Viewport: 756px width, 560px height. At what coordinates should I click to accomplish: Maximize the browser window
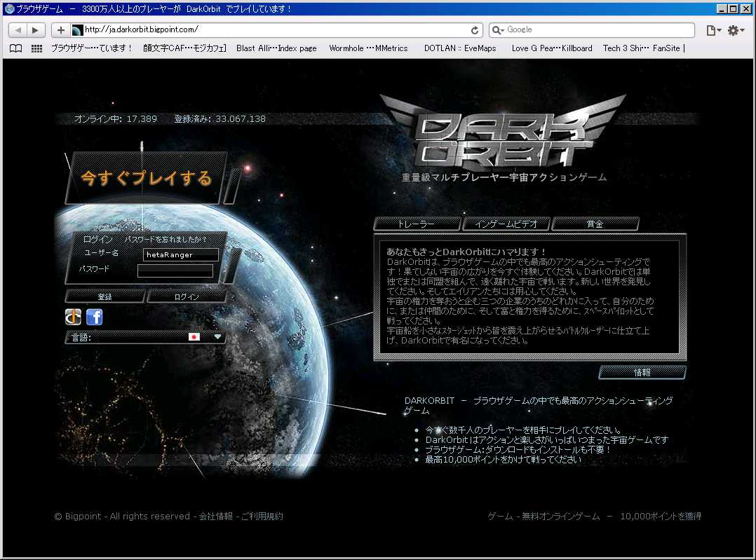[x=734, y=8]
